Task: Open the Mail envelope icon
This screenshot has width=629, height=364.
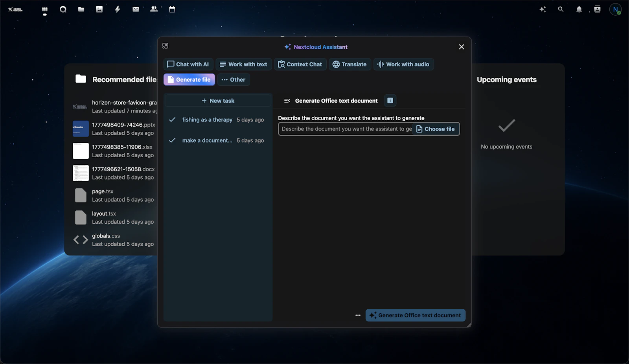Action: 136,9
